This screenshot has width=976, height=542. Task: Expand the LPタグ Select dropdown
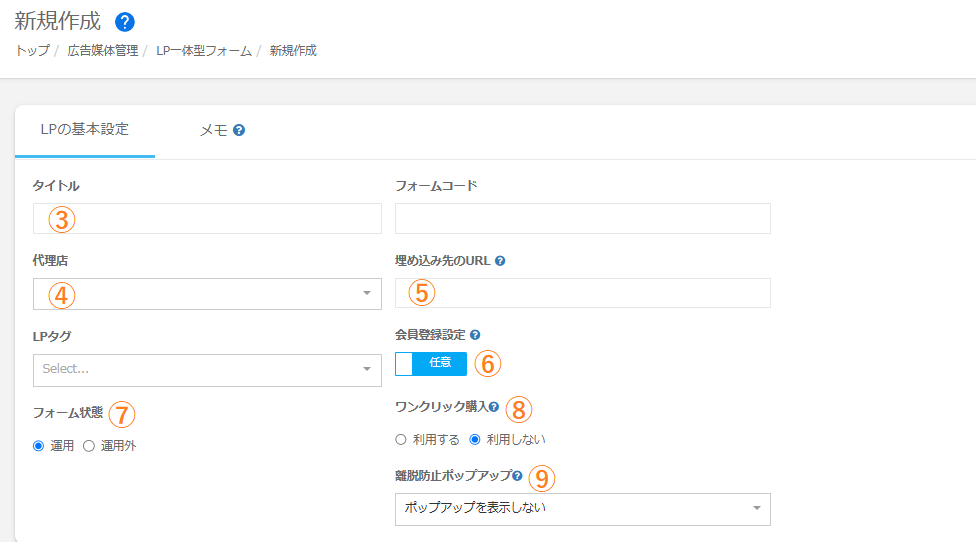(207, 370)
